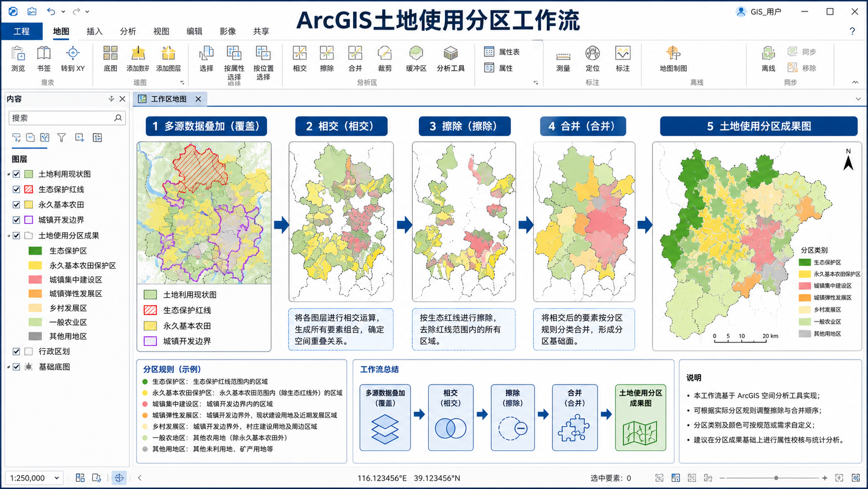Switch to the 编辑 ribbon tab
Viewport: 868px width, 489px height.
point(194,31)
